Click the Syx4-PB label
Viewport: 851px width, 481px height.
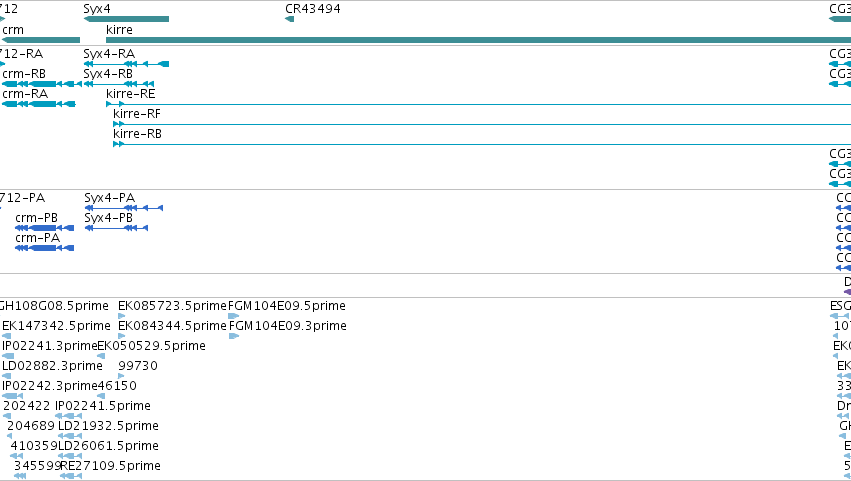(x=109, y=218)
